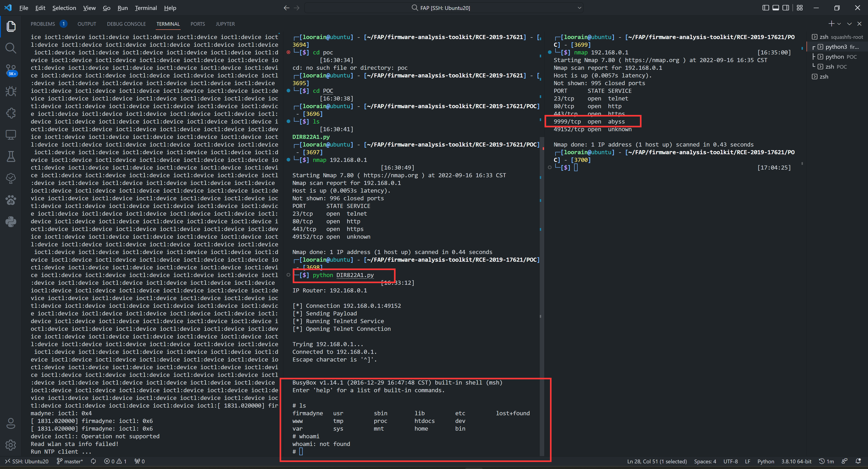Viewport: 868px width, 469px height.
Task: Open the Extensions view
Action: [11, 113]
